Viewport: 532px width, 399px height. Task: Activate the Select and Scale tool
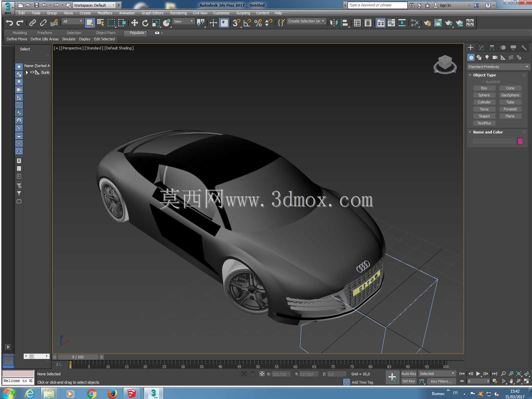pyautogui.click(x=156, y=23)
